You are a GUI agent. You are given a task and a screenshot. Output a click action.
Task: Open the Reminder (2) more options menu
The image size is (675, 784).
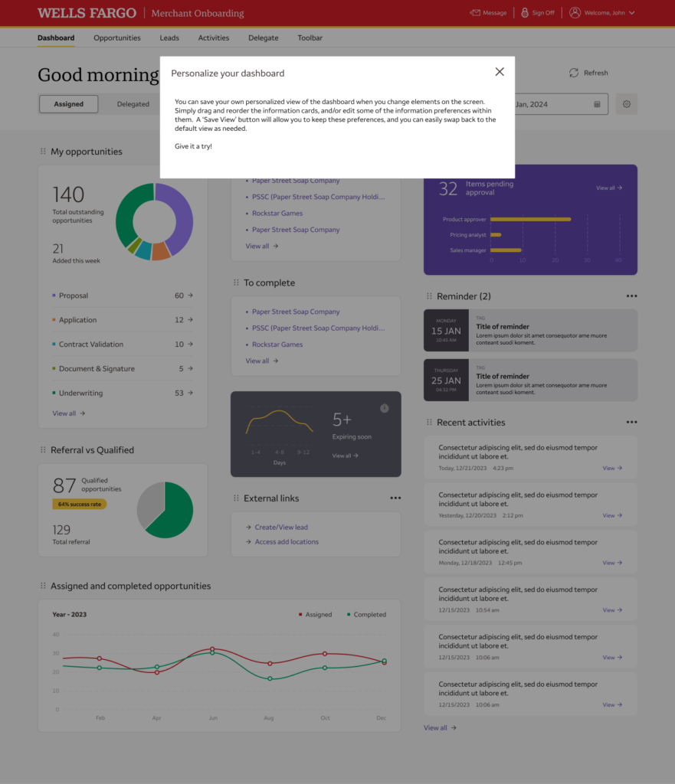[631, 296]
